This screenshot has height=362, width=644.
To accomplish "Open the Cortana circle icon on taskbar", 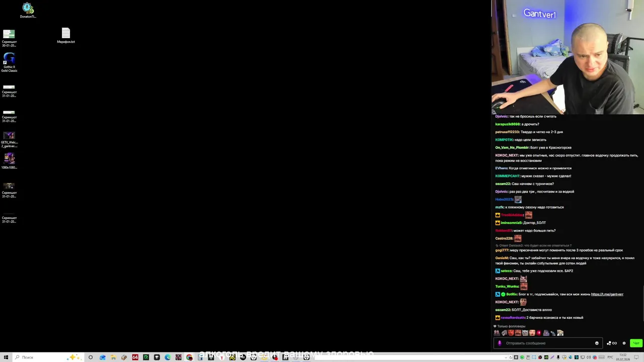I will click(x=91, y=357).
